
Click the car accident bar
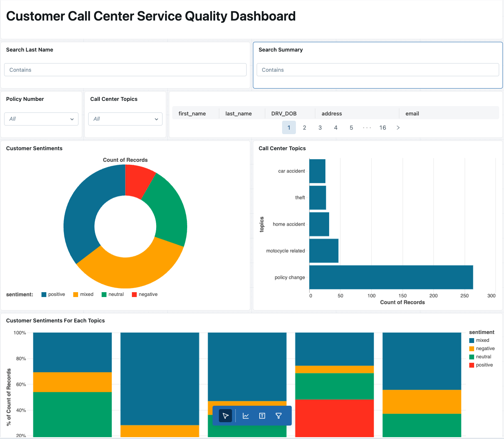[317, 171]
